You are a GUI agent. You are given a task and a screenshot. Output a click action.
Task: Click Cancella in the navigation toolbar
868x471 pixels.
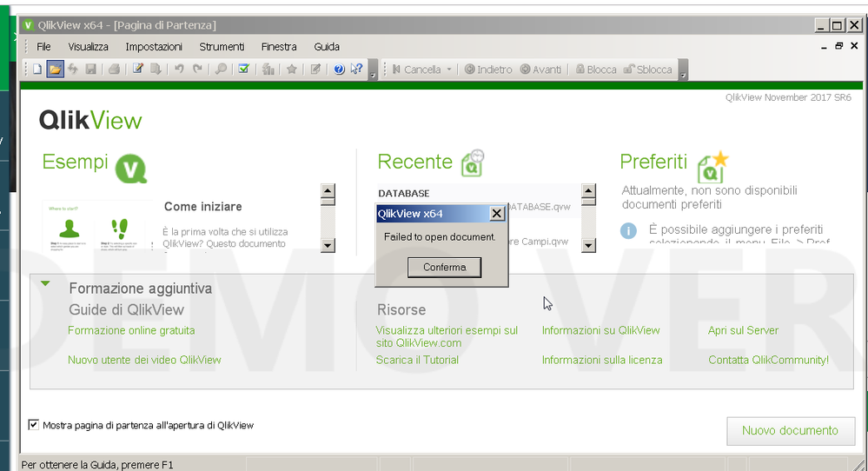(417, 70)
